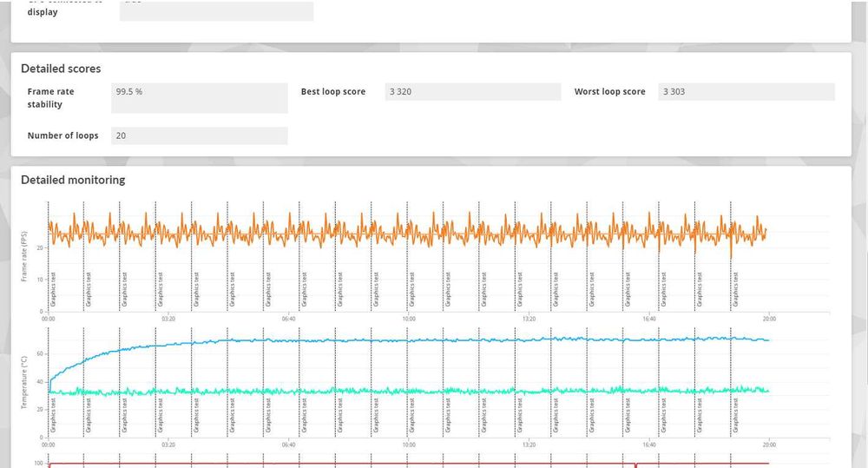This screenshot has height=468, width=868.
Task: Click first Graphics test marker in frame rate chart
Action: pos(54,290)
